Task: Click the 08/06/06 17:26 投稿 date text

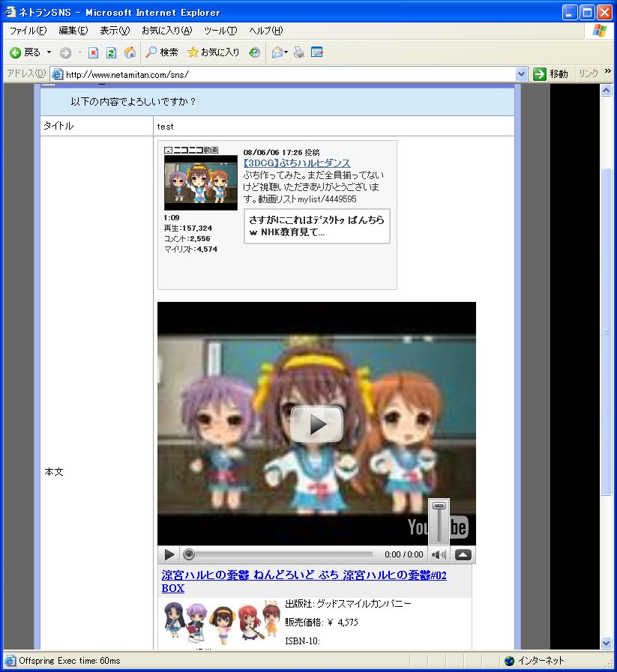Action: pos(281,153)
